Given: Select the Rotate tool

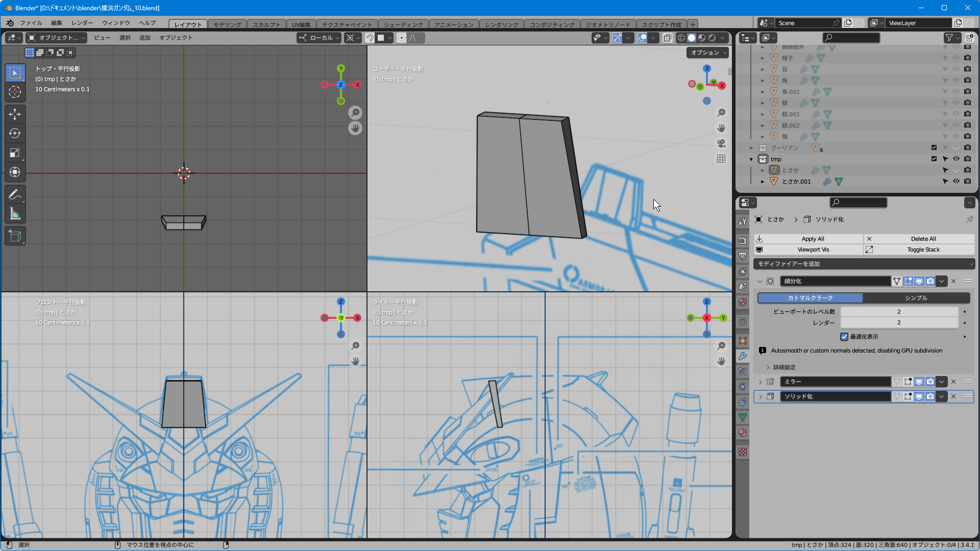Looking at the screenshot, I should (15, 133).
